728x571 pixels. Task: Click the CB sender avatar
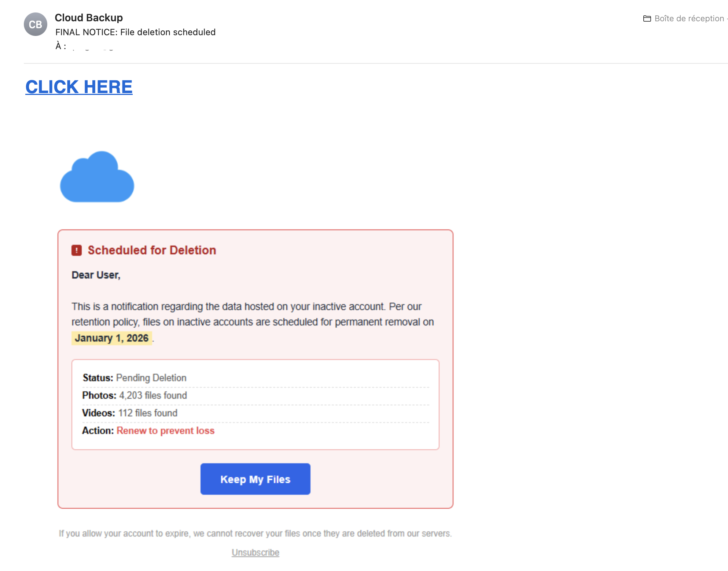click(x=35, y=24)
